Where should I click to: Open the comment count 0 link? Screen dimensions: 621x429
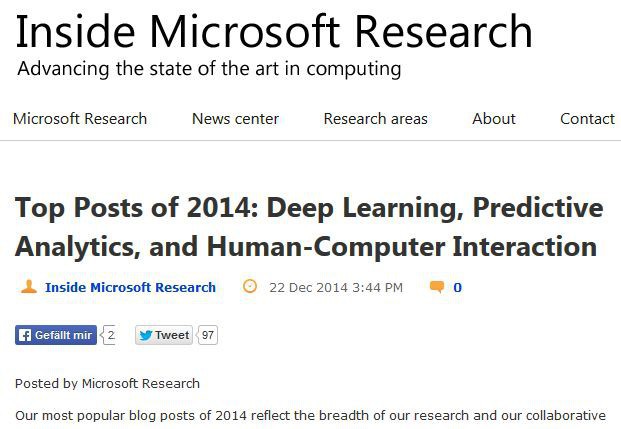click(x=457, y=287)
